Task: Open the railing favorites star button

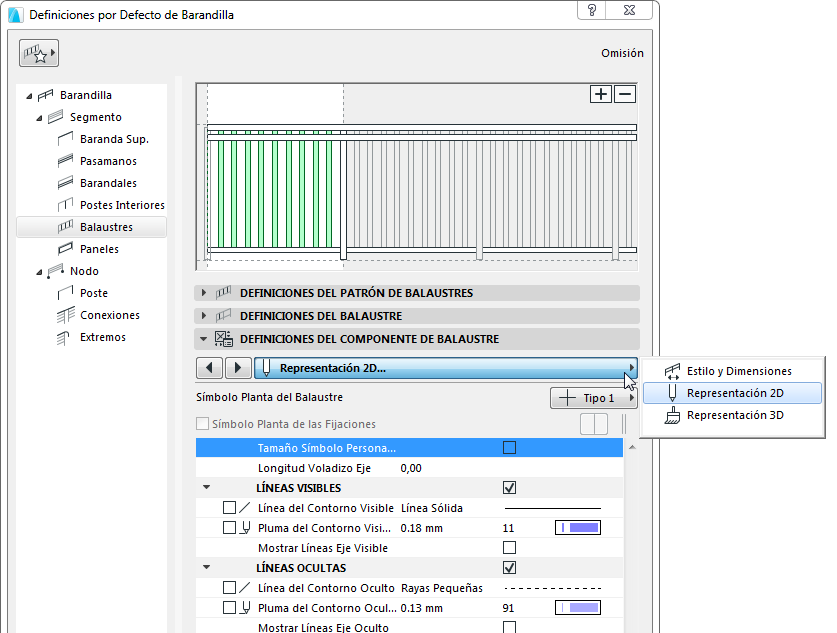Action: [x=38, y=53]
